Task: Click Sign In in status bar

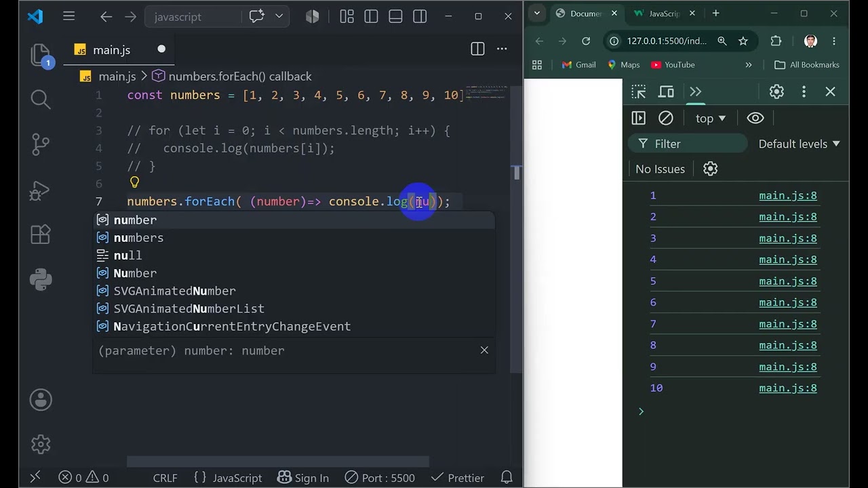Action: click(303, 478)
